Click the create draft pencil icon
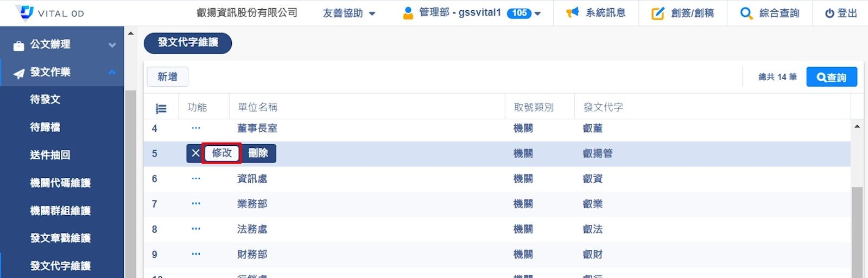The image size is (868, 278). click(657, 14)
